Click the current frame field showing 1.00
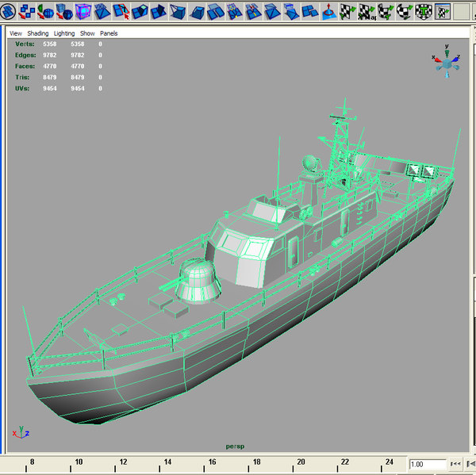This screenshot has height=475, width=476. point(427,464)
